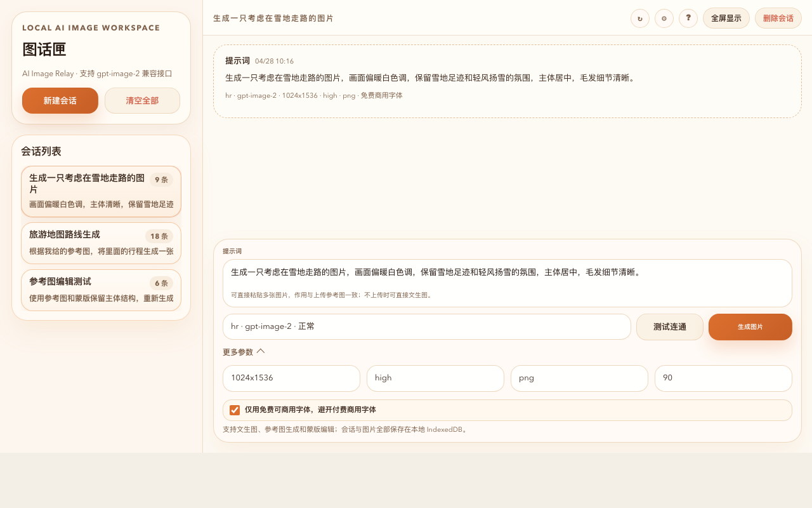Click the 全屏显示 button
This screenshot has height=508, width=812.
pyautogui.click(x=726, y=18)
